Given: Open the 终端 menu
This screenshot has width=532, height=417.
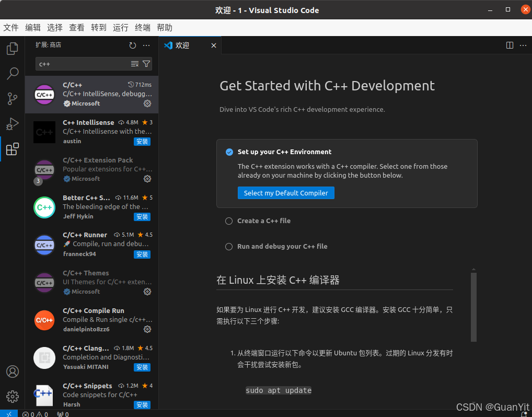Looking at the screenshot, I should point(143,28).
